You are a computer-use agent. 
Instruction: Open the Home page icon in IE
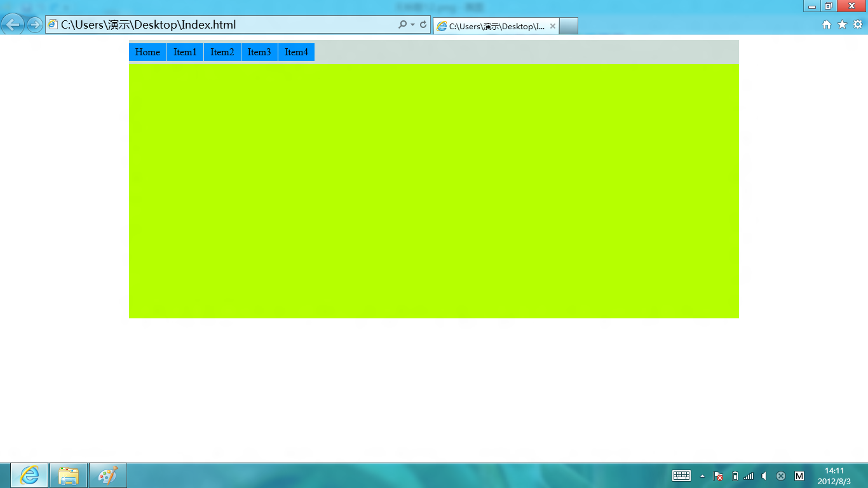(x=827, y=25)
